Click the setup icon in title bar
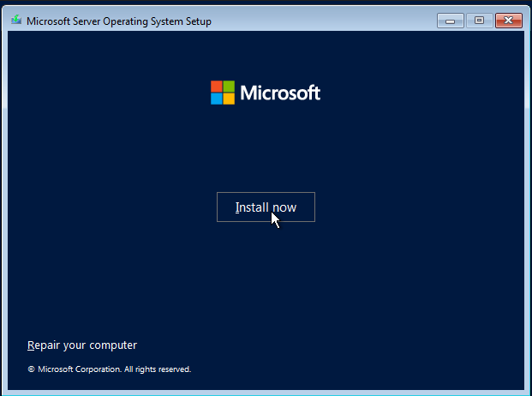Image resolution: width=532 pixels, height=396 pixels. tap(16, 21)
